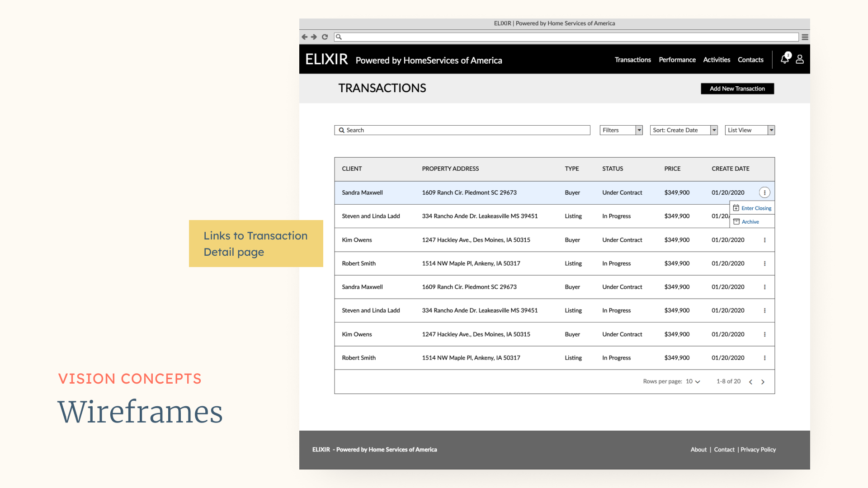Click the Add New Transaction button
The width and height of the screenshot is (868, 488).
[737, 89]
